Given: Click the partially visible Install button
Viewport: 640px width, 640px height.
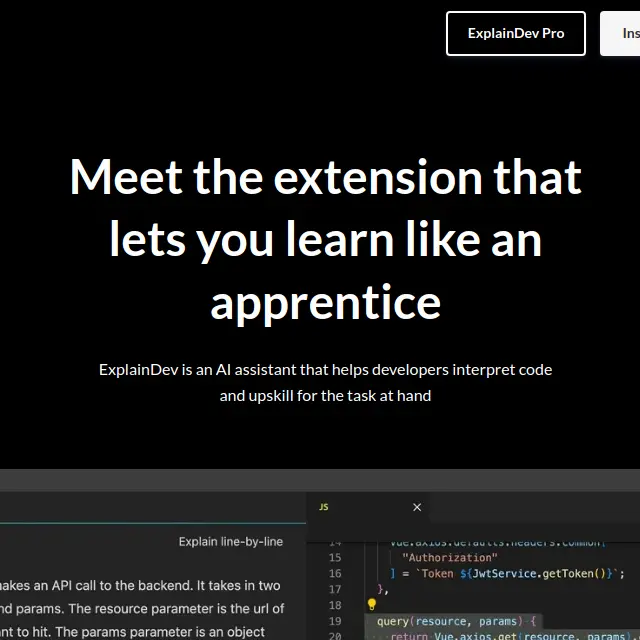Looking at the screenshot, I should (x=620, y=33).
